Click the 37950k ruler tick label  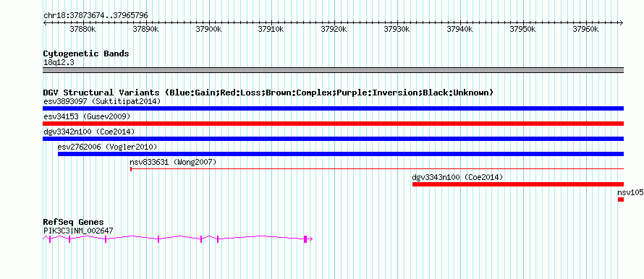(x=523, y=30)
